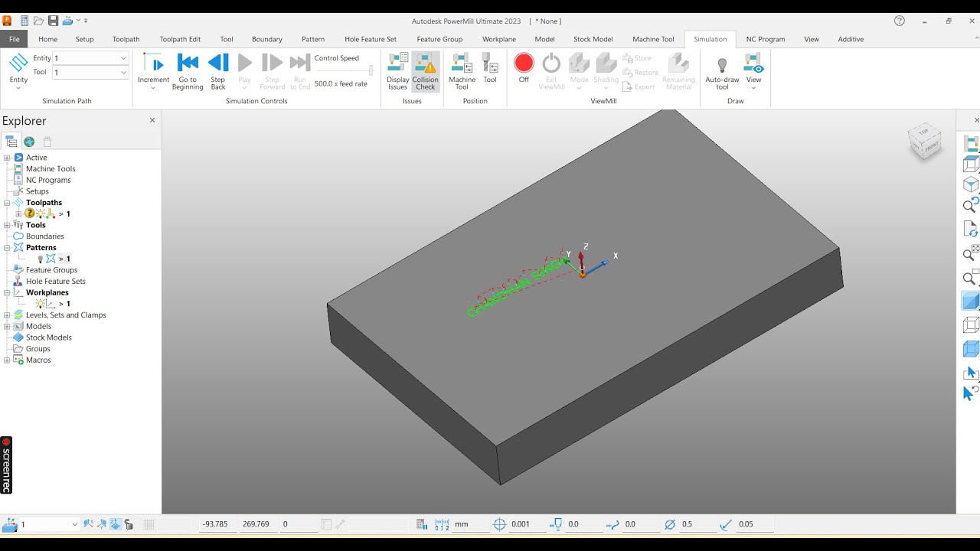The image size is (980, 551).
Task: Select the Stock Model ribbon tab
Action: [x=593, y=39]
